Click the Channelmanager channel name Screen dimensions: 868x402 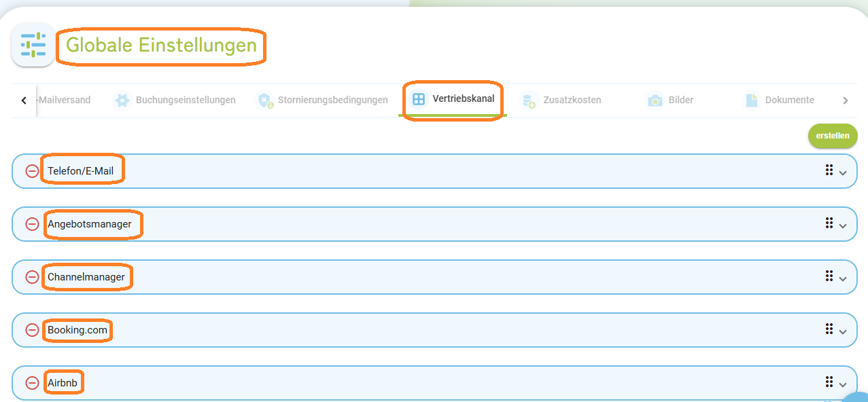click(86, 277)
